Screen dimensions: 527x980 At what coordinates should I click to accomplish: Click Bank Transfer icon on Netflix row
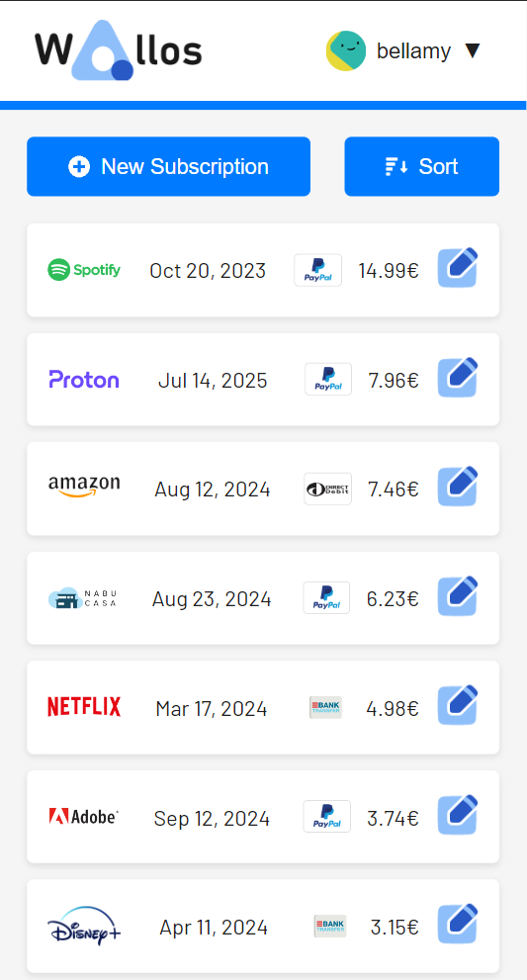click(325, 707)
